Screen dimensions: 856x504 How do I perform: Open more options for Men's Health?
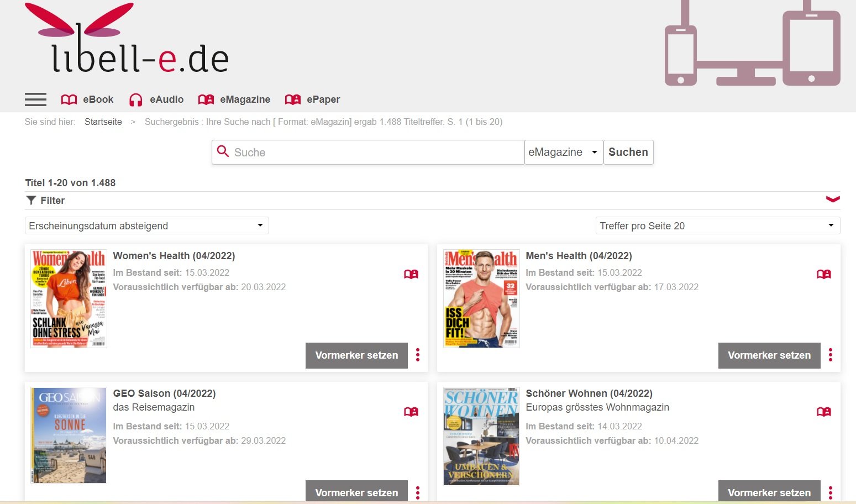click(x=831, y=355)
